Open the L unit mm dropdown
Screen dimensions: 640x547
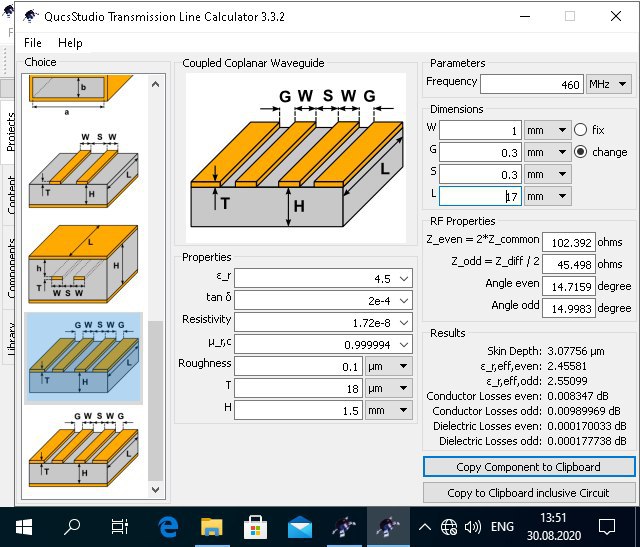[547, 196]
